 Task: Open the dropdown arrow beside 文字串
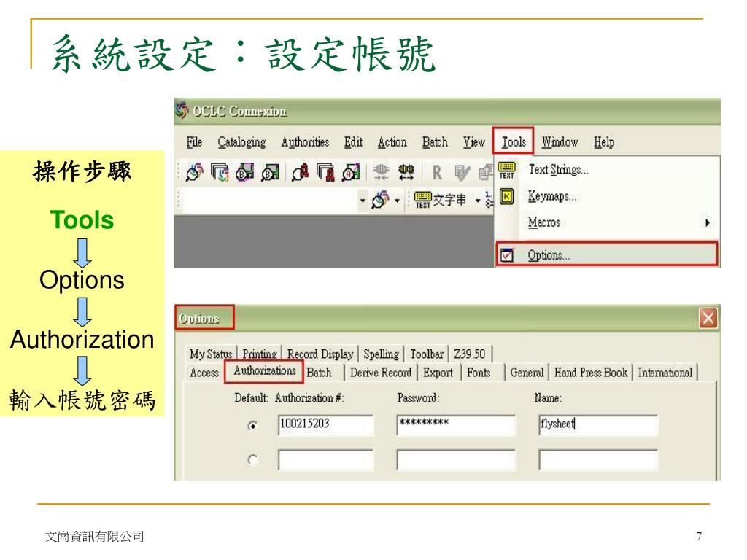(477, 201)
